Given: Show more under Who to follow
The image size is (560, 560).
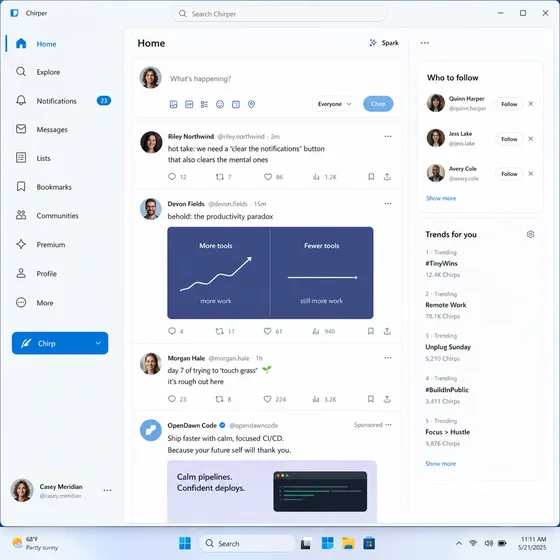Looking at the screenshot, I should 441,198.
